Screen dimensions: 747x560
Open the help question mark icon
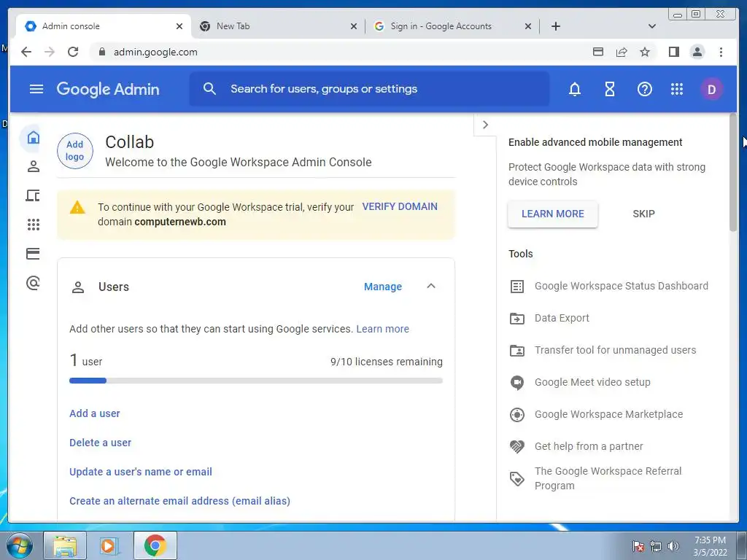(x=645, y=89)
